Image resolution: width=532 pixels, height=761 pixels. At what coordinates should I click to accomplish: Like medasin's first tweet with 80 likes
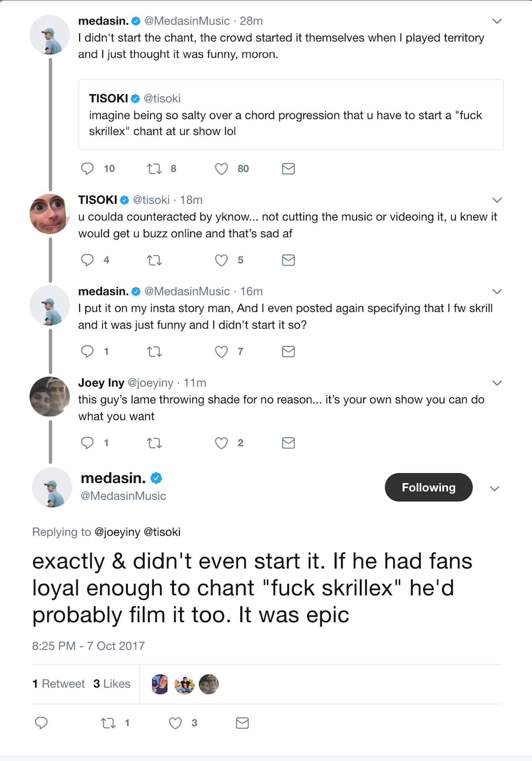pyautogui.click(x=222, y=169)
